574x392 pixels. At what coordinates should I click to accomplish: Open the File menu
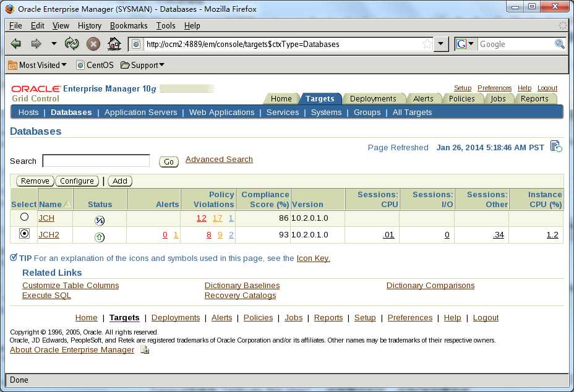point(15,25)
